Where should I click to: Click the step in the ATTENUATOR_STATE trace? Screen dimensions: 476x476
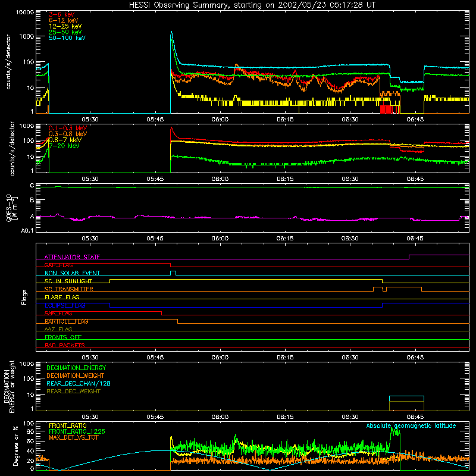coord(409,257)
